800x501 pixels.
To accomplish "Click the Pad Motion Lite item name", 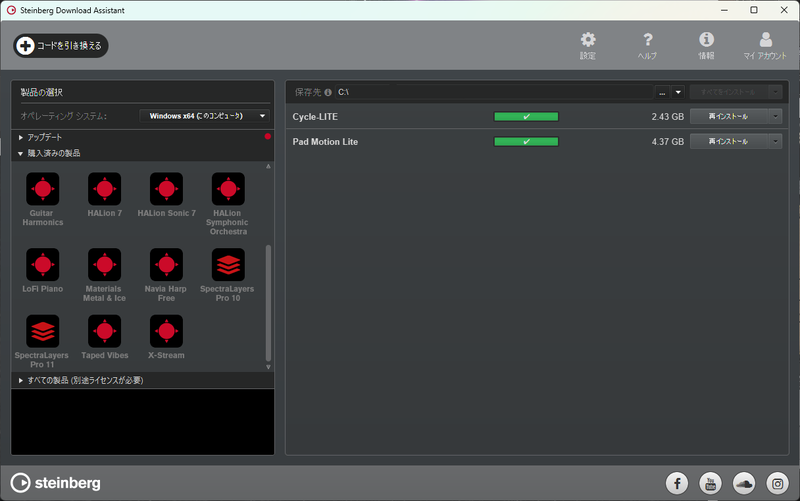I will click(325, 142).
